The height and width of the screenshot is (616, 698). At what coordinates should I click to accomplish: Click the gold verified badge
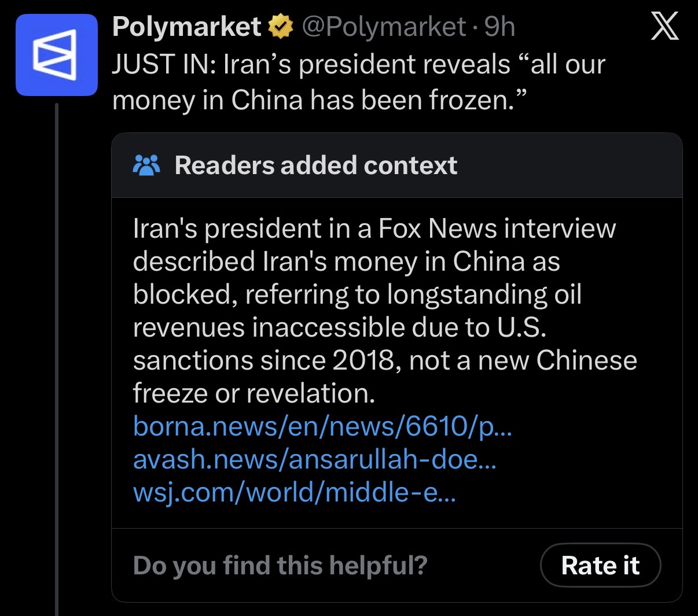pos(281,27)
